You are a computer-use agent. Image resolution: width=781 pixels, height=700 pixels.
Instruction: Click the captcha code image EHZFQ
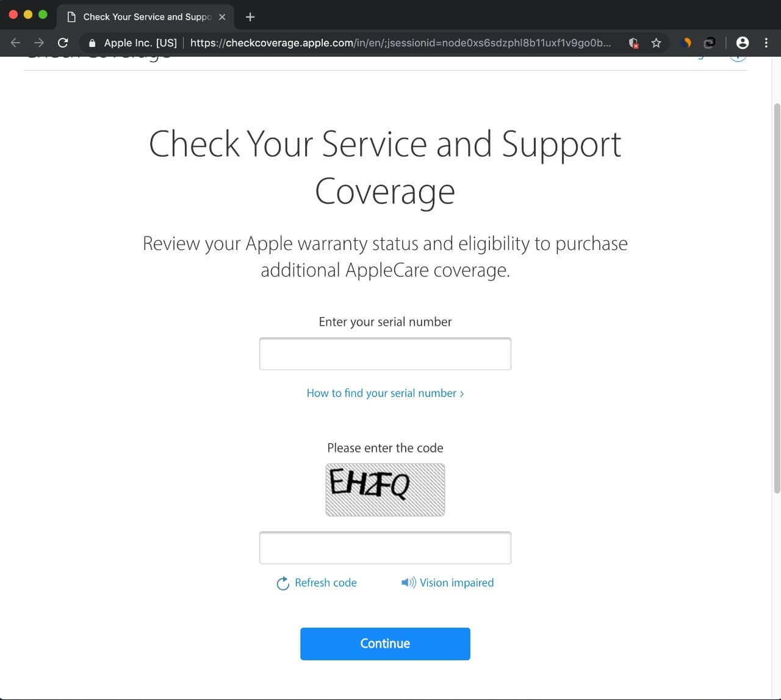385,490
